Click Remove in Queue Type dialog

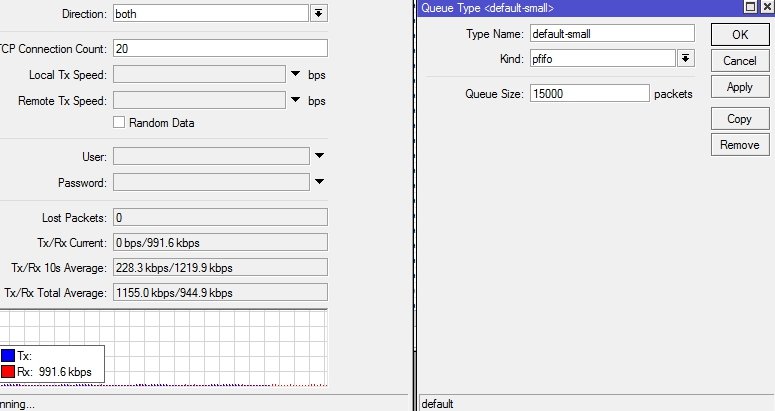tap(740, 145)
